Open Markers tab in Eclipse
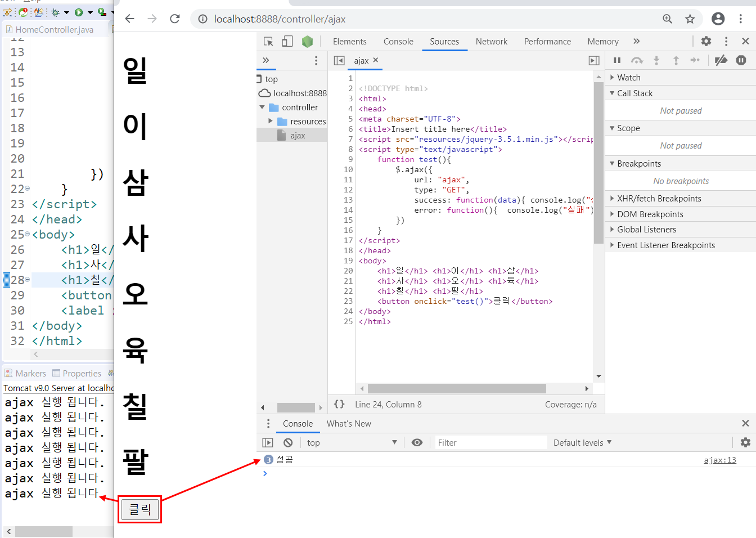 (25, 373)
